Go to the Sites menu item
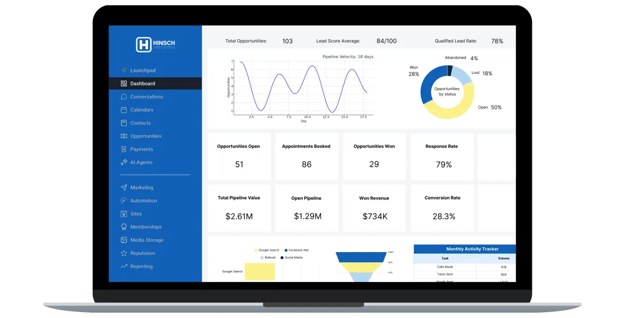644x318 pixels. (x=155, y=214)
